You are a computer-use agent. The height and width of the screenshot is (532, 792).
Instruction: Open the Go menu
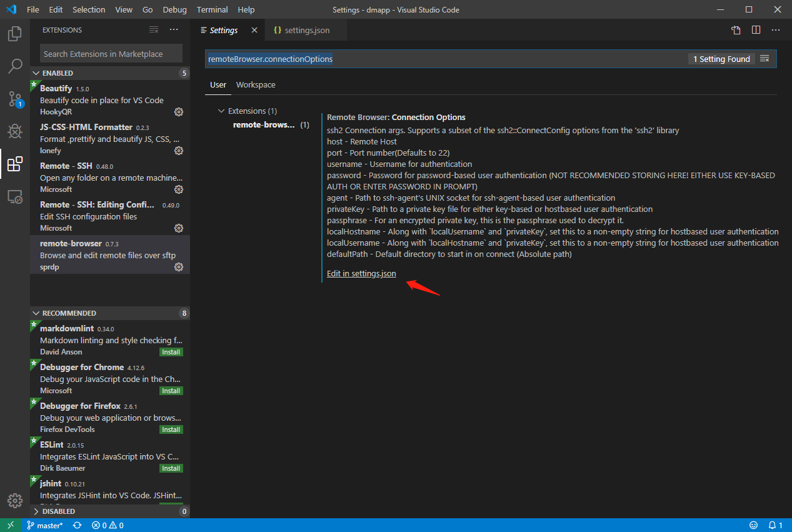(x=148, y=10)
